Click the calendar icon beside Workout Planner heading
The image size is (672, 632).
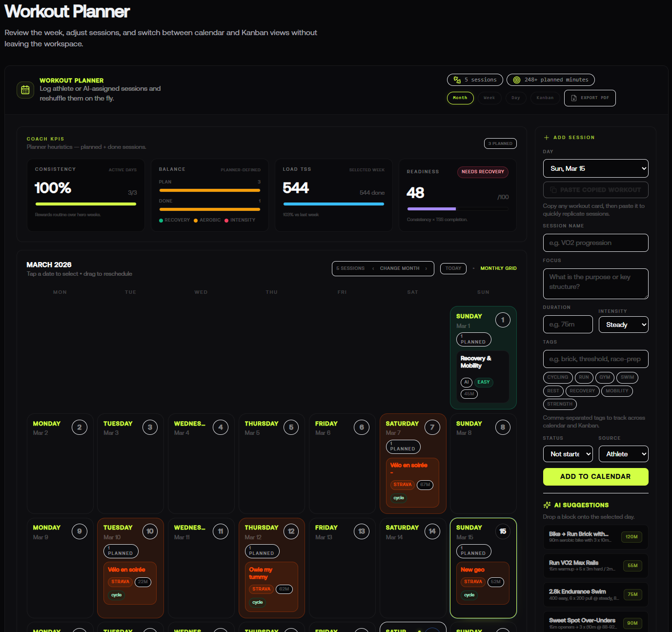click(x=25, y=90)
